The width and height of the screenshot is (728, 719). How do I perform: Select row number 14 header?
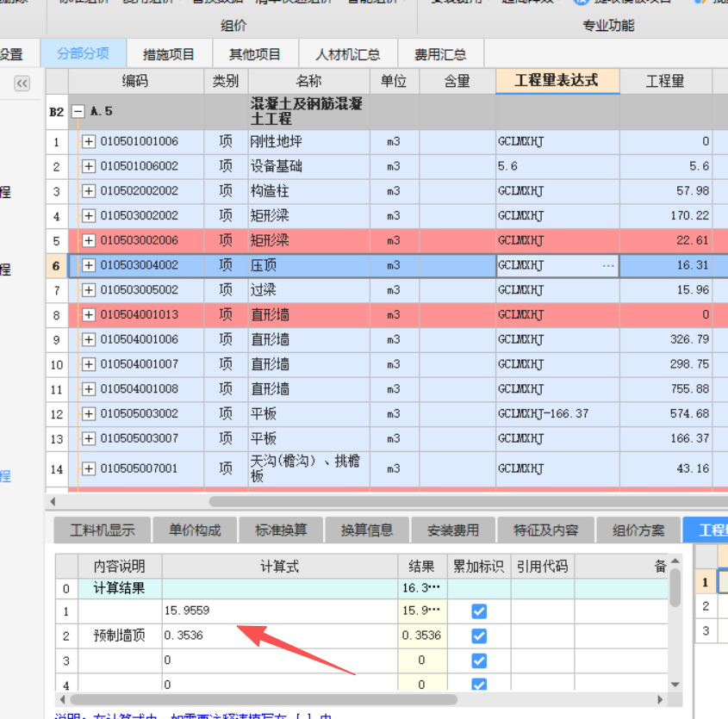(x=57, y=469)
